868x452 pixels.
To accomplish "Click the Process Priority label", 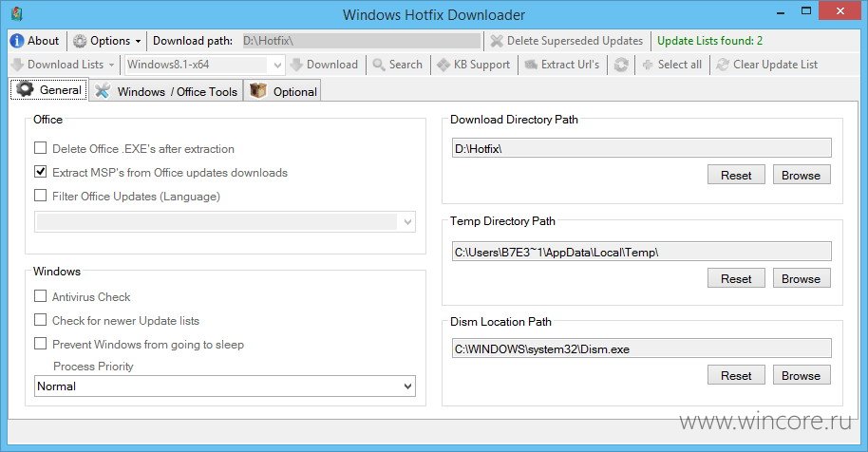I will click(x=93, y=367).
